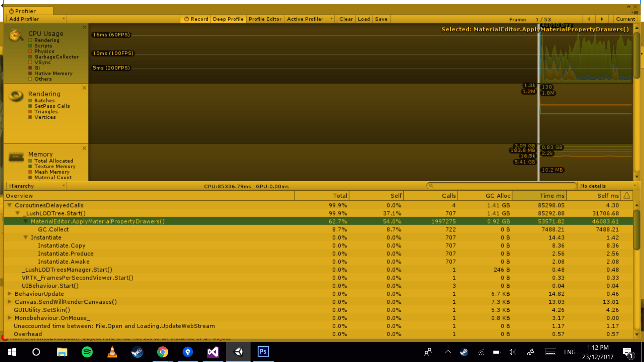644x362 pixels.
Task: Go to the next frame
Action: pyautogui.click(x=602, y=19)
